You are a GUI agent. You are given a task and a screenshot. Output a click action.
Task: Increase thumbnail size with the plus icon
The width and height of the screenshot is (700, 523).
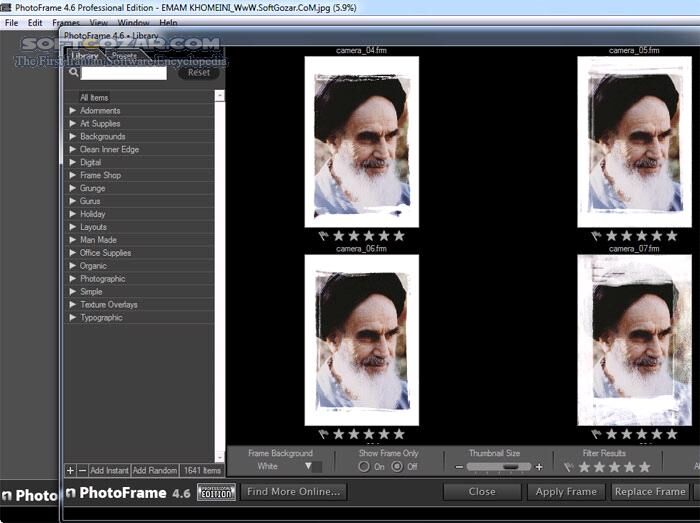tap(539, 467)
